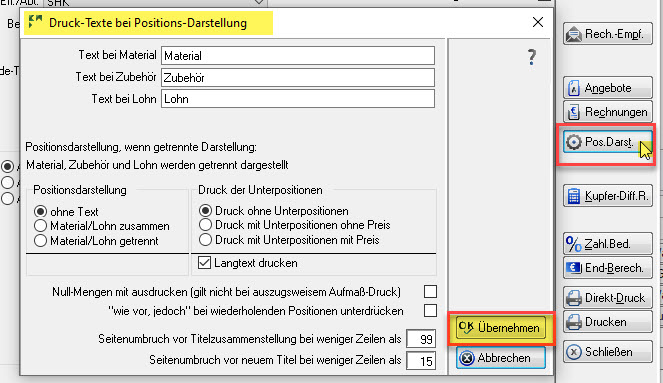Enable Null-Mengen mit ausdrucken checkbox
This screenshot has width=663, height=383.
click(430, 292)
